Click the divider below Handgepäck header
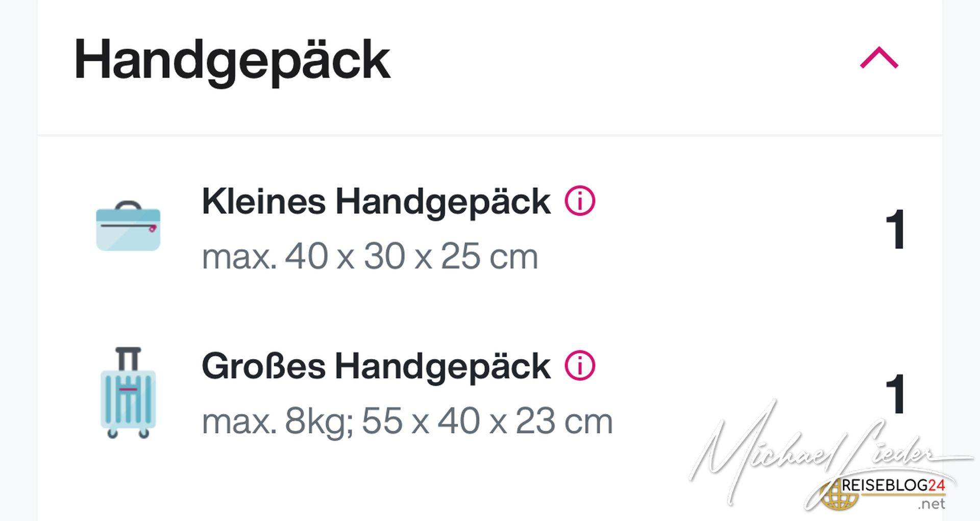Image resolution: width=980 pixels, height=521 pixels. (489, 135)
